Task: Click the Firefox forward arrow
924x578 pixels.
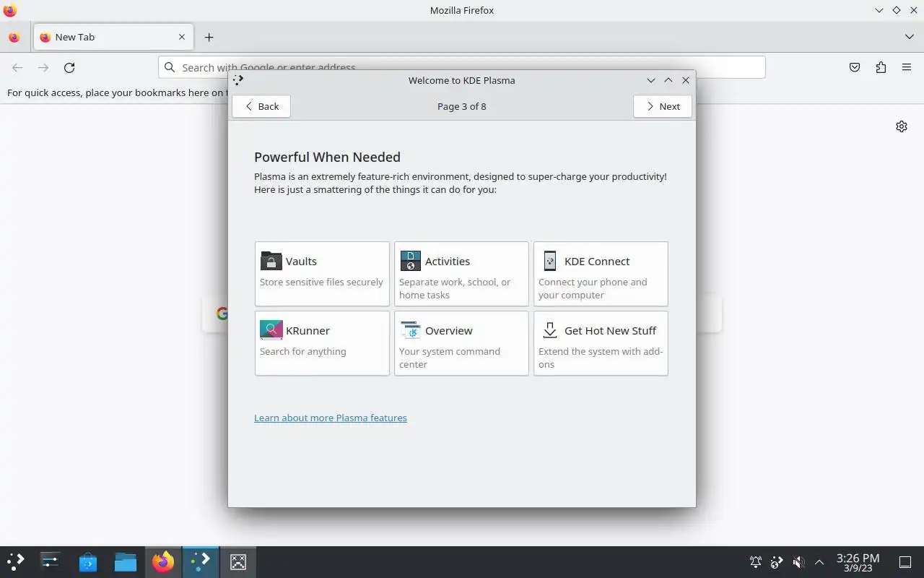Action: tap(43, 67)
